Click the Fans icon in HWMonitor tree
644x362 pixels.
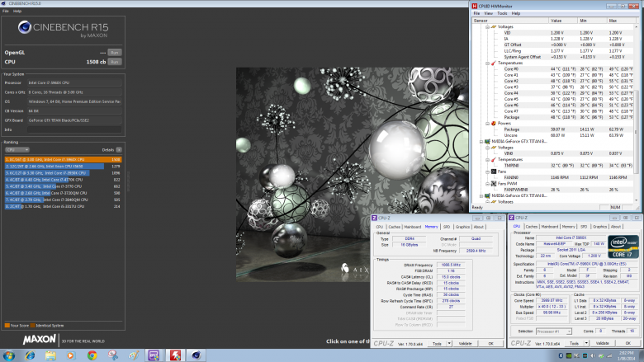coord(494,172)
